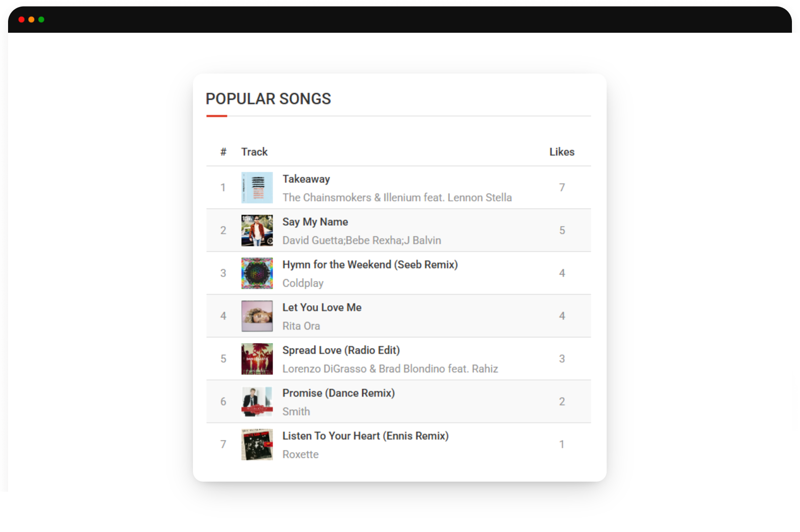Open the Say My Name album artwork
The height and width of the screenshot is (532, 800).
[257, 230]
